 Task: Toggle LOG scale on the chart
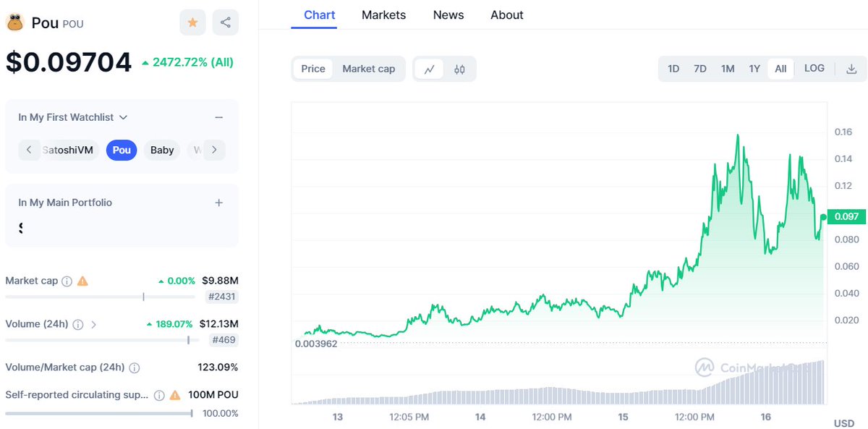(814, 68)
